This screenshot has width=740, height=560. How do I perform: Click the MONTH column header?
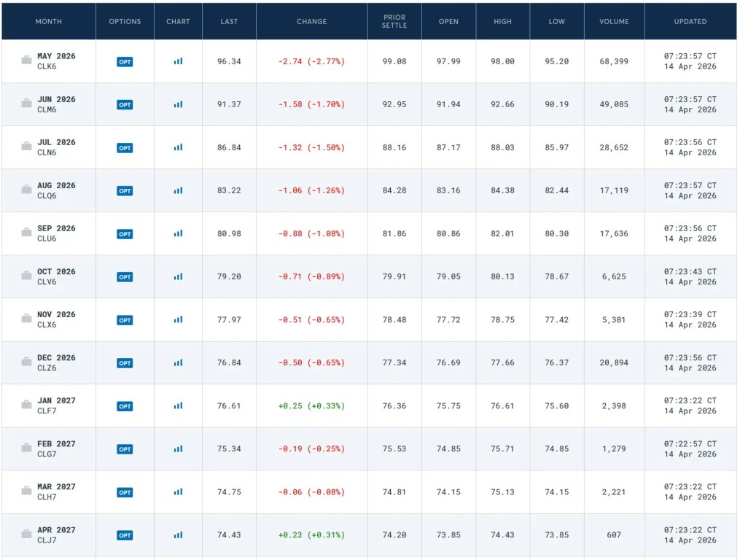[x=49, y=22]
